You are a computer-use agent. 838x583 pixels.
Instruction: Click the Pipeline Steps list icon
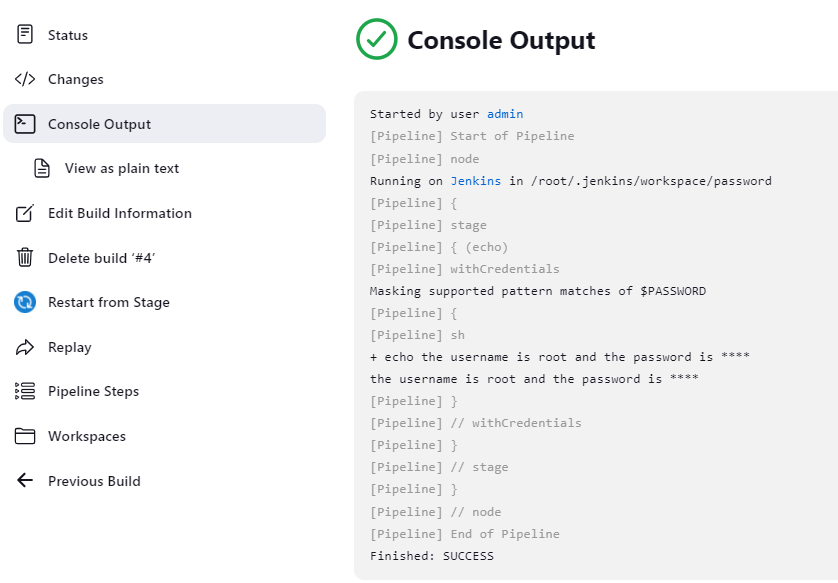25,391
